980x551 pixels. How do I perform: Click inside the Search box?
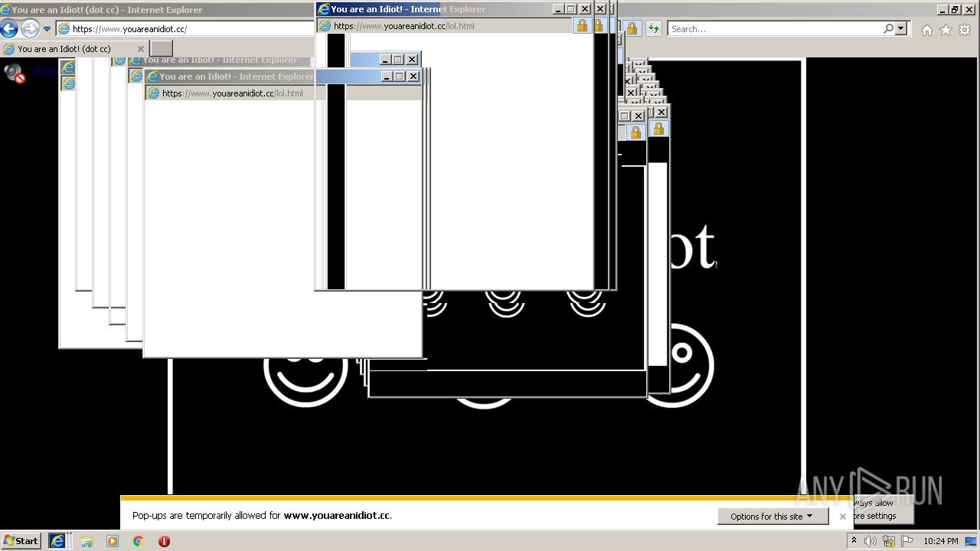[773, 29]
